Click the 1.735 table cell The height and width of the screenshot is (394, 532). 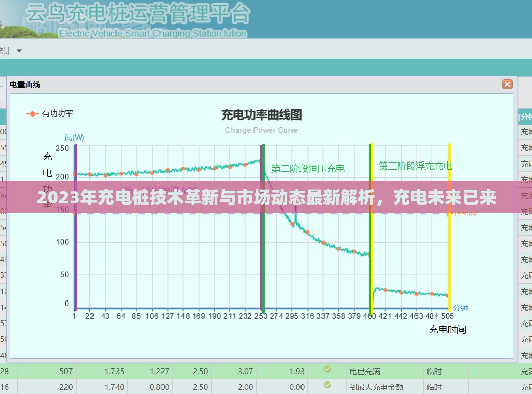114,372
